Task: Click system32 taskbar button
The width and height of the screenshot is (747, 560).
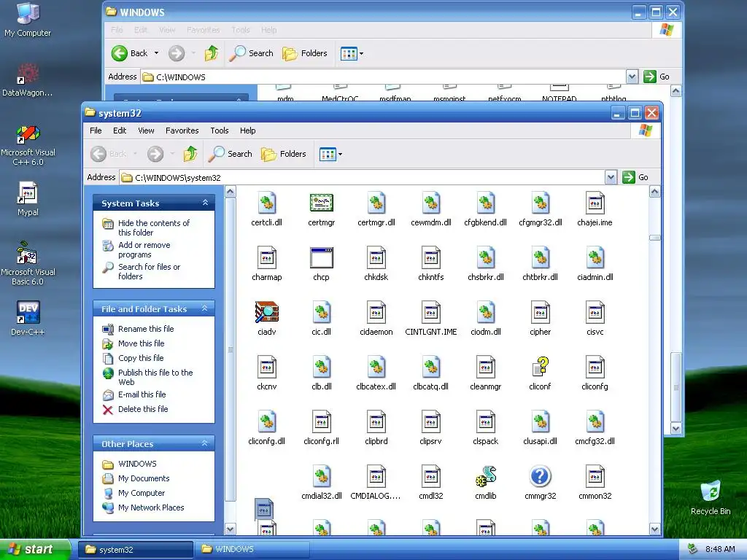Action: click(x=135, y=550)
